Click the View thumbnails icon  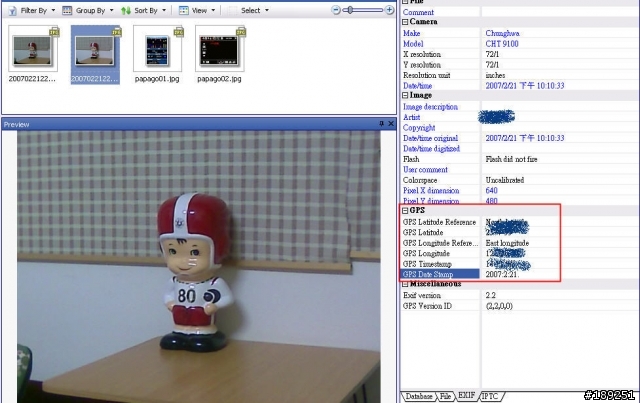(184, 11)
